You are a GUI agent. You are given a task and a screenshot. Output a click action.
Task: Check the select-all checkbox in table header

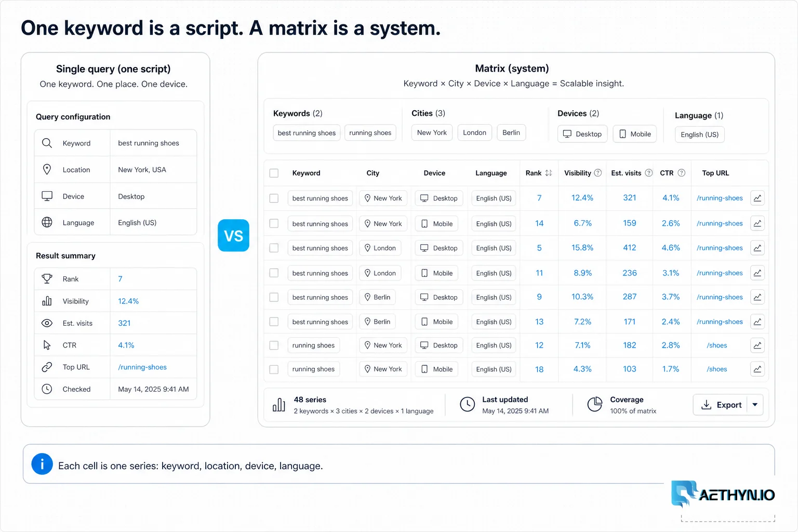[x=274, y=173]
